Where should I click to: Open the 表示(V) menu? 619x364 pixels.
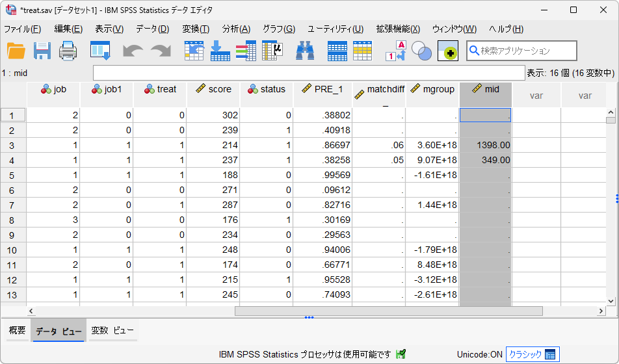click(109, 29)
